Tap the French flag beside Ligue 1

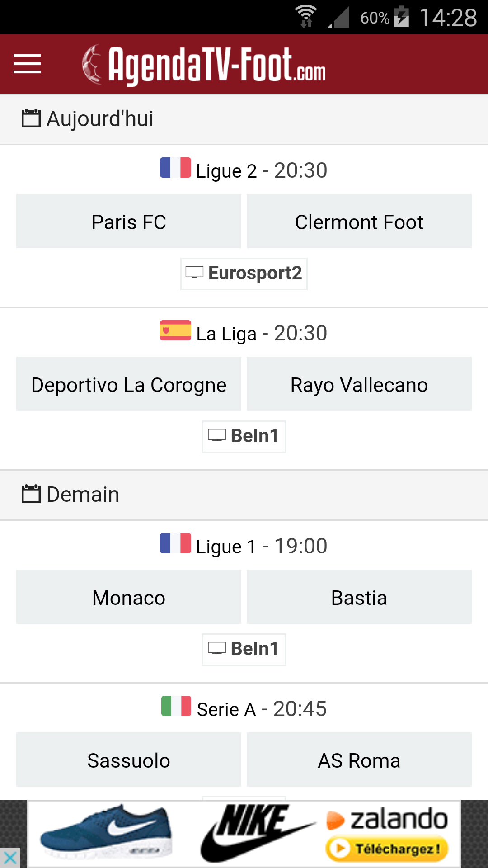click(x=175, y=543)
